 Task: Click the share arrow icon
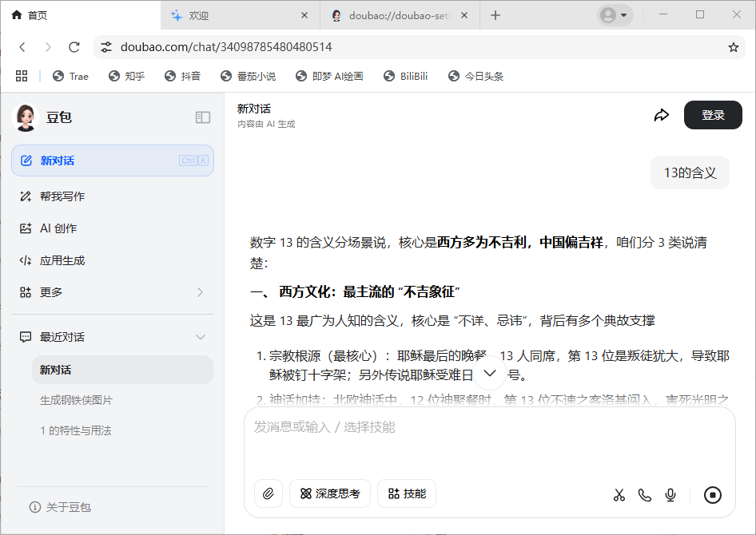pyautogui.click(x=662, y=115)
